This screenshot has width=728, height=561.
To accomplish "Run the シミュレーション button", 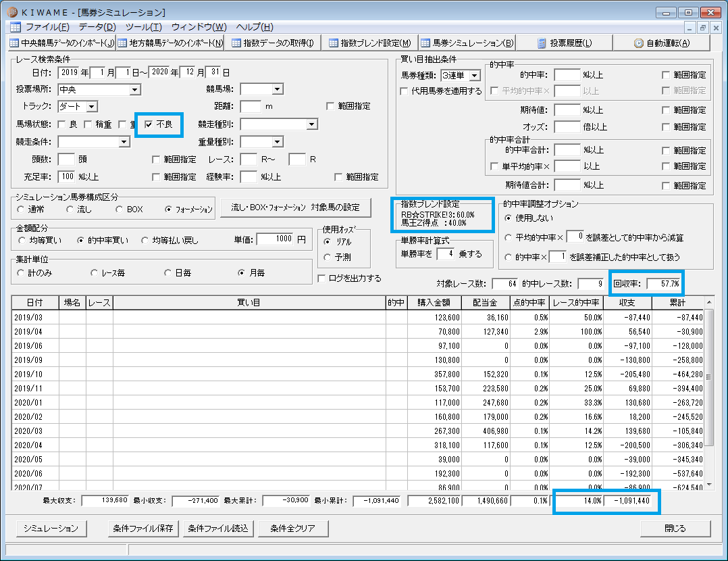I will tap(51, 529).
